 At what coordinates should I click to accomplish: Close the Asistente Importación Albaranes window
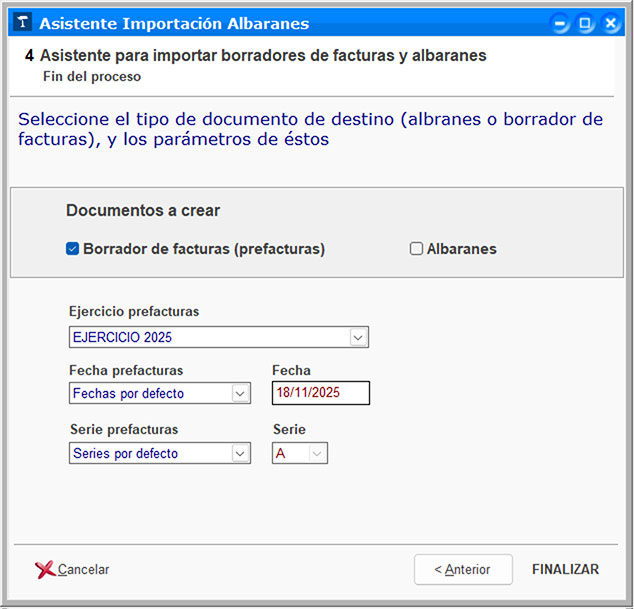(x=610, y=24)
